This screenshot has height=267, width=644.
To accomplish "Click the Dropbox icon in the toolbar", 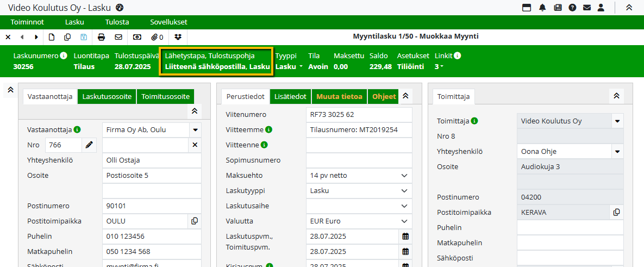I will pos(178,37).
